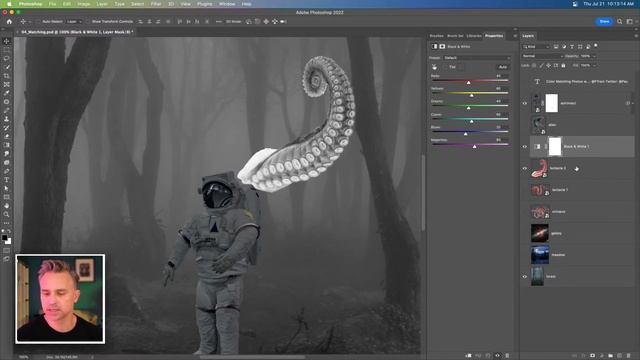
Task: Click the Magentas slider handle
Action: click(x=474, y=146)
